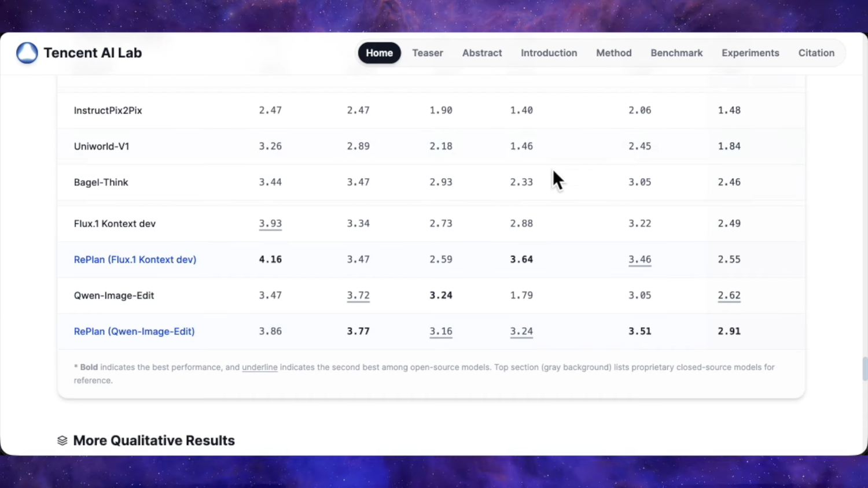Navigate to the Method section

[x=614, y=53]
